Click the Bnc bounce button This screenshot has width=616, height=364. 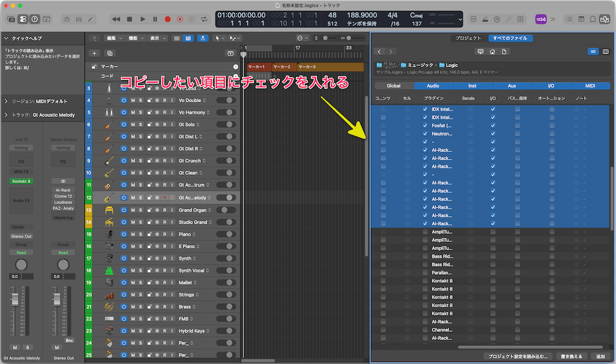point(70,341)
